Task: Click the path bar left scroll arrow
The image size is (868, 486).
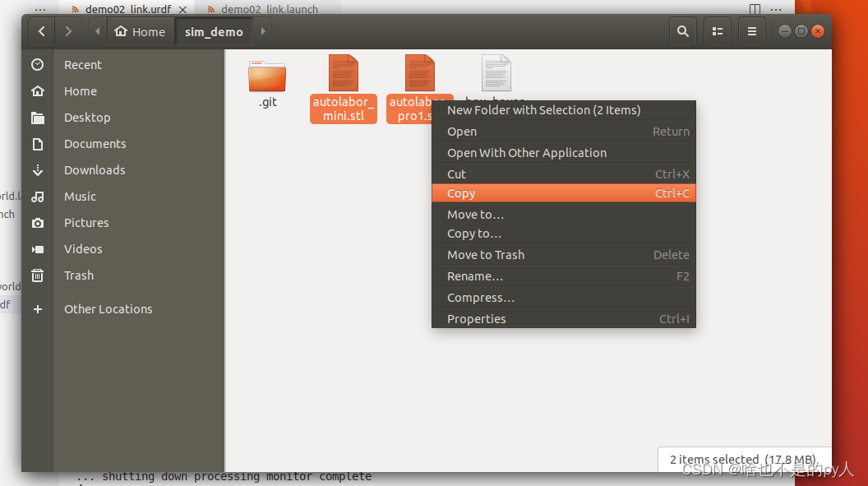Action: (x=98, y=31)
